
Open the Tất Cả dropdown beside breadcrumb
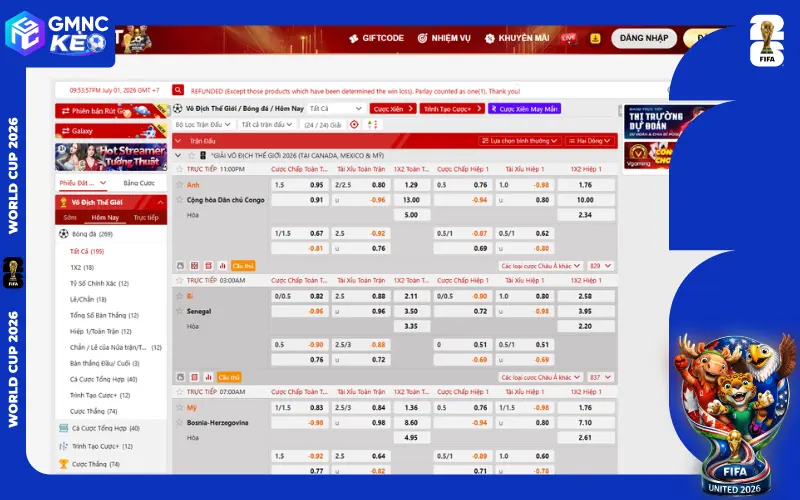pyautogui.click(x=336, y=108)
